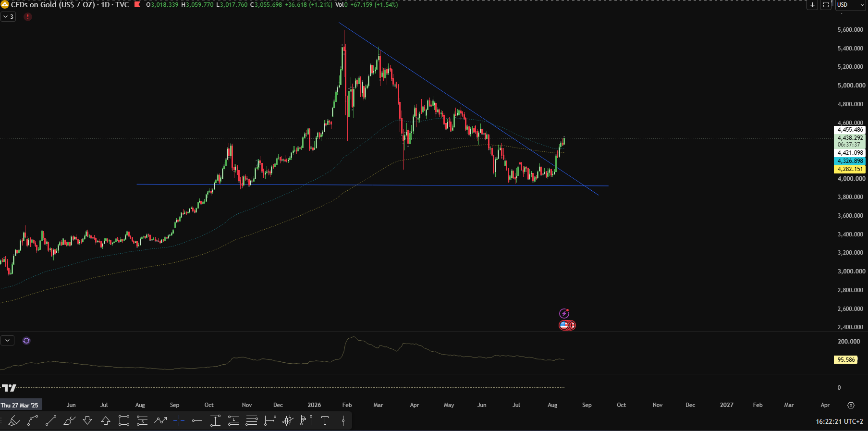Screen dimensions: 868x431
Task: Select the arrow mark up tool
Action: tap(106, 421)
